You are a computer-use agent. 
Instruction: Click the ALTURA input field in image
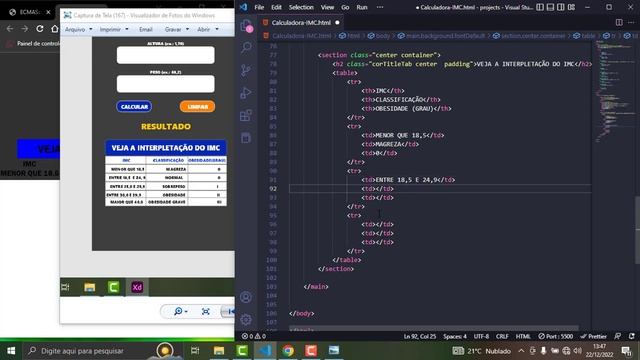(166, 55)
